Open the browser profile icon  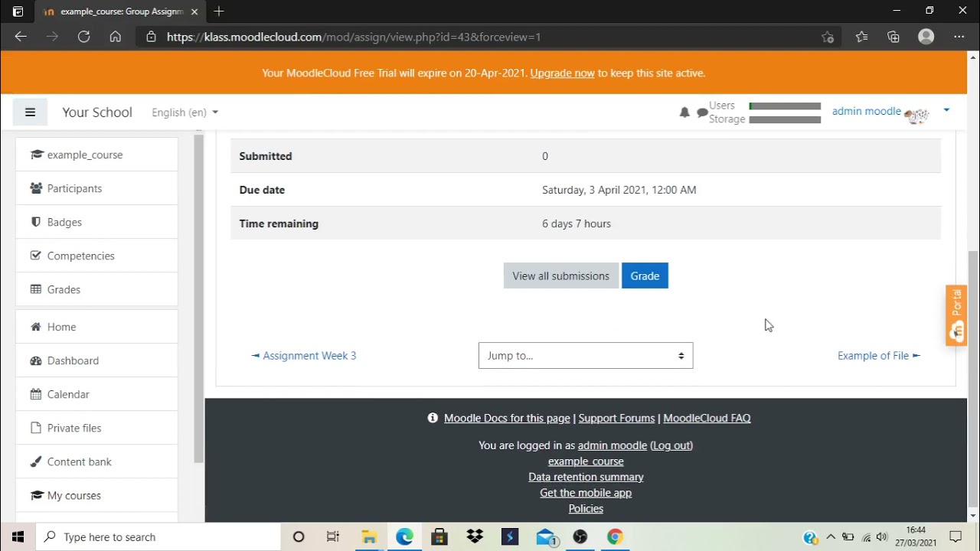click(926, 37)
